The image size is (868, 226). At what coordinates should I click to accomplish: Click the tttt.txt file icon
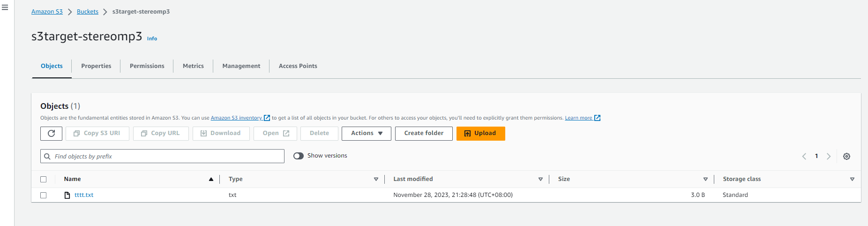coord(67,195)
